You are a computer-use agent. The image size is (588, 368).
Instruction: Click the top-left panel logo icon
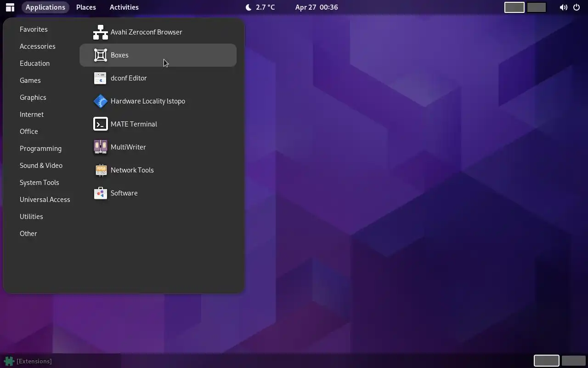click(x=10, y=7)
